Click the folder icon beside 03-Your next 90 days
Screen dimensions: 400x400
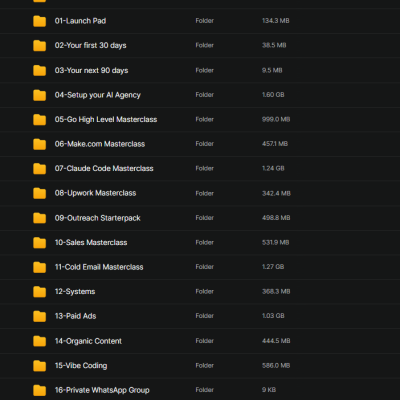pyautogui.click(x=39, y=70)
